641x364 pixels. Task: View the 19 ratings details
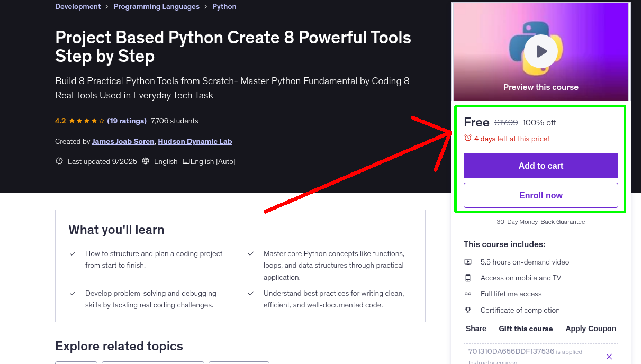(127, 121)
